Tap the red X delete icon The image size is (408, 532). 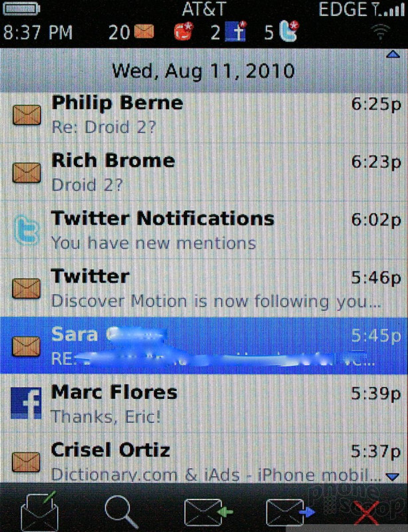coord(366,512)
